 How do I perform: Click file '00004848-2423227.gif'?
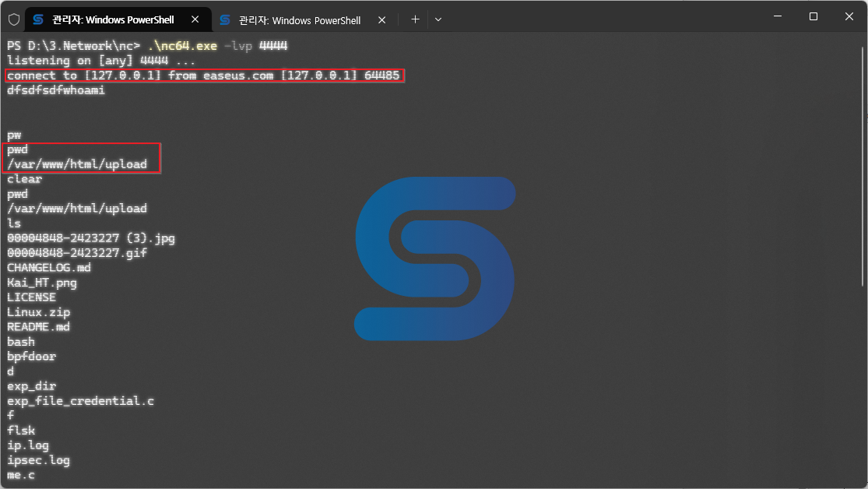(77, 253)
